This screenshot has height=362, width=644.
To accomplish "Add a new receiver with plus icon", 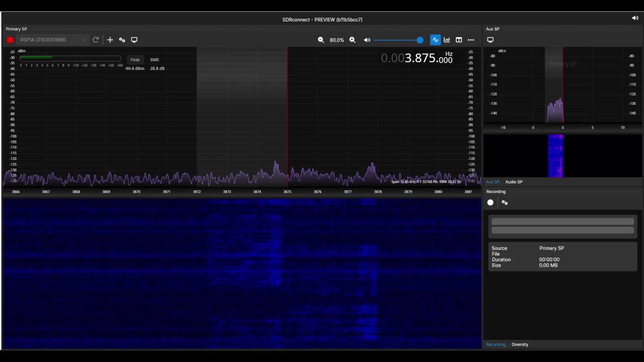I will click(x=110, y=40).
